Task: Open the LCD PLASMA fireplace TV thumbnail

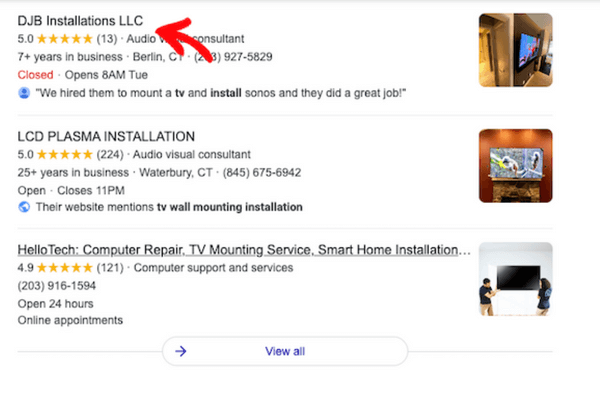Action: (x=515, y=166)
